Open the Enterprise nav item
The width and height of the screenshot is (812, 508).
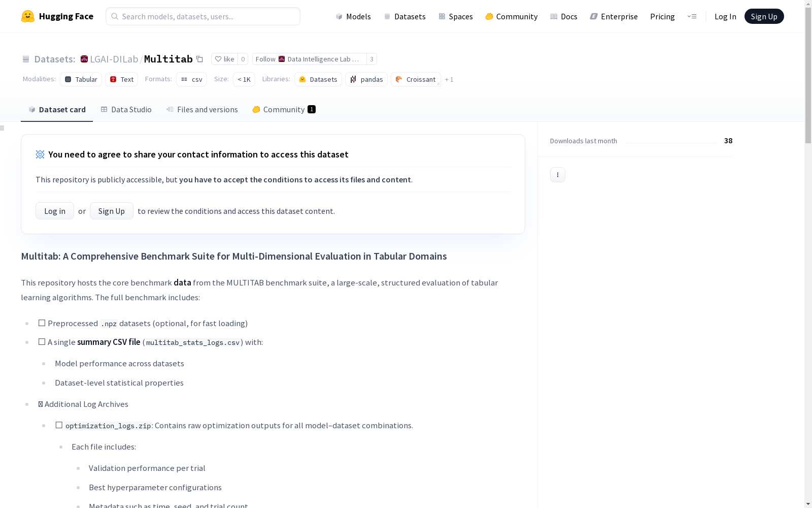pos(614,16)
